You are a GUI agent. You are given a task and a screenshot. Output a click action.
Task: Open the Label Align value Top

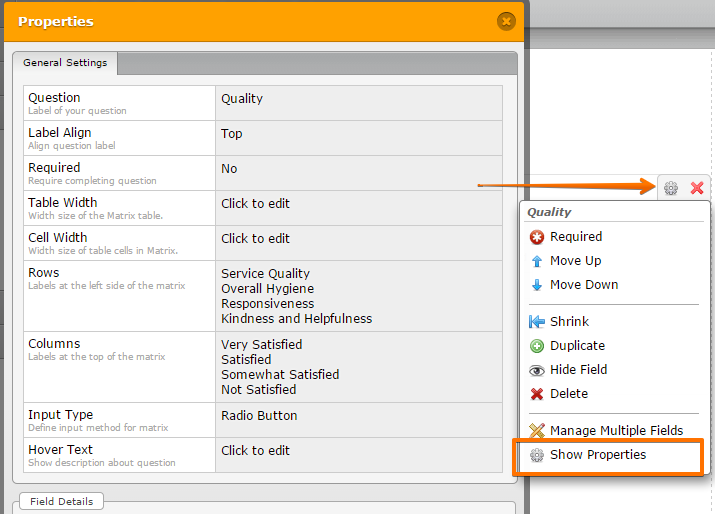pos(231,134)
